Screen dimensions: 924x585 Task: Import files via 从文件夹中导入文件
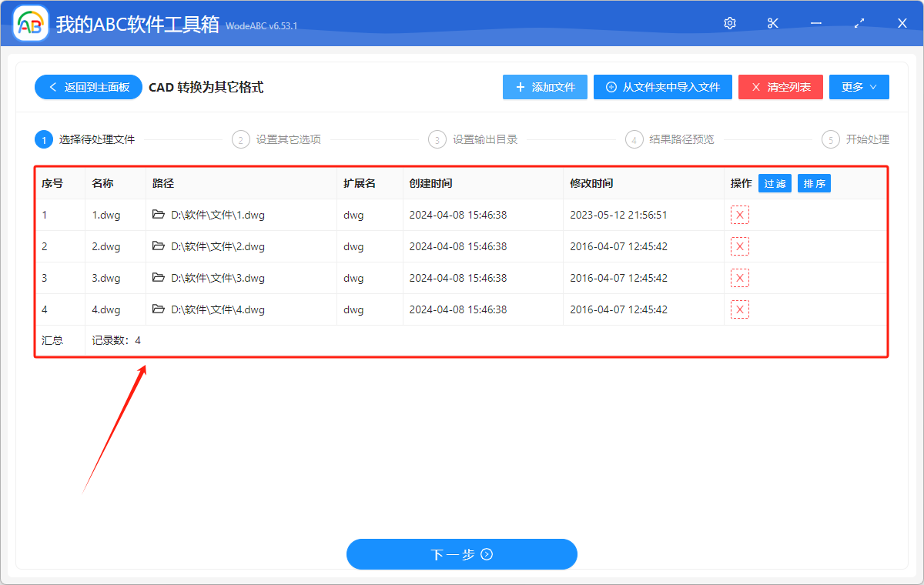662,87
